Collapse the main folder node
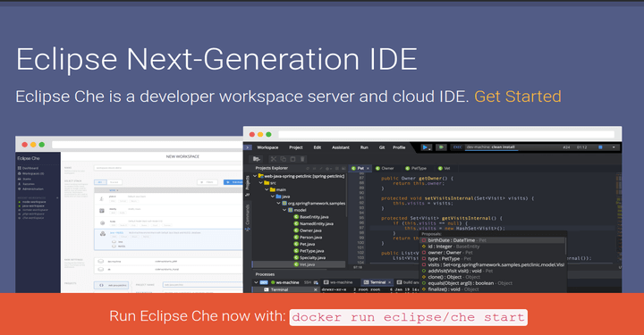 click(267, 189)
